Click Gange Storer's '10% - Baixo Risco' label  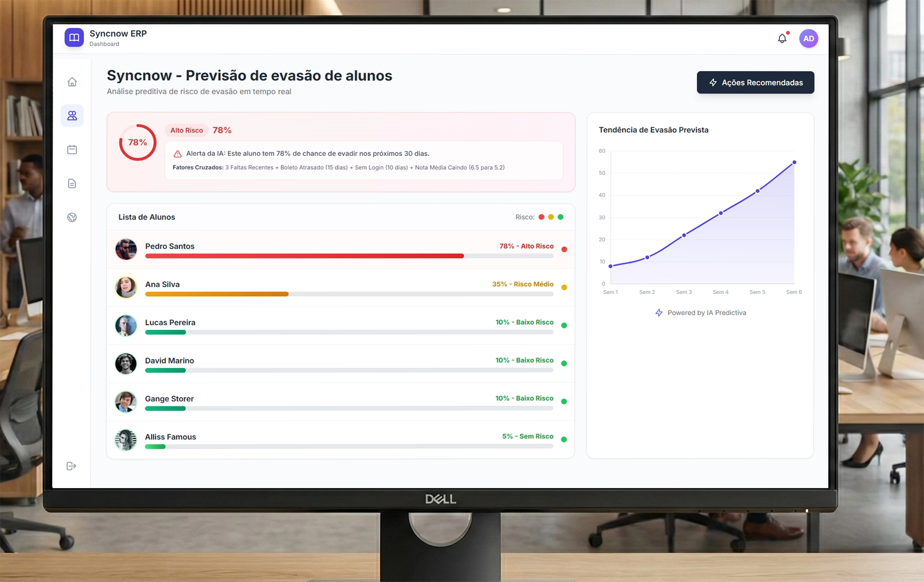coord(524,398)
